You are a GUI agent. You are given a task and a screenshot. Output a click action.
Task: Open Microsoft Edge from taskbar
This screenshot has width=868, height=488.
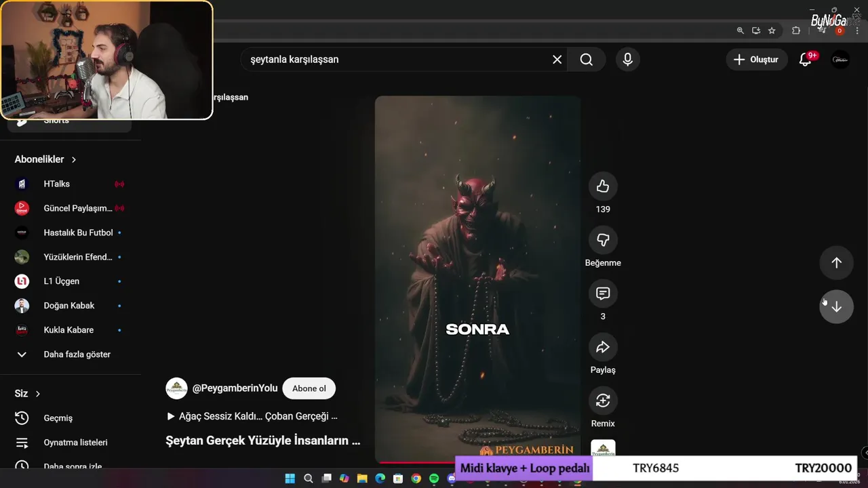380,479
